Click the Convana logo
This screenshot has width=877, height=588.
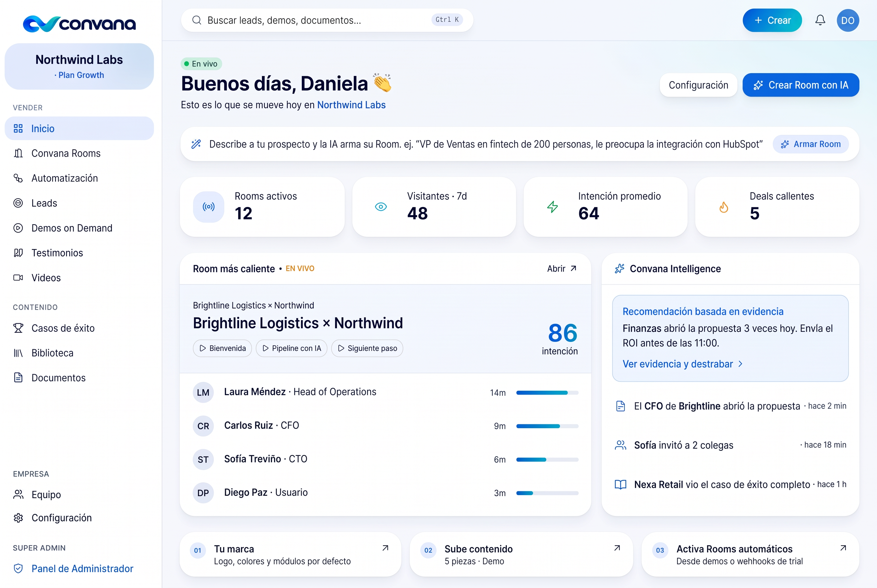pos(79,24)
